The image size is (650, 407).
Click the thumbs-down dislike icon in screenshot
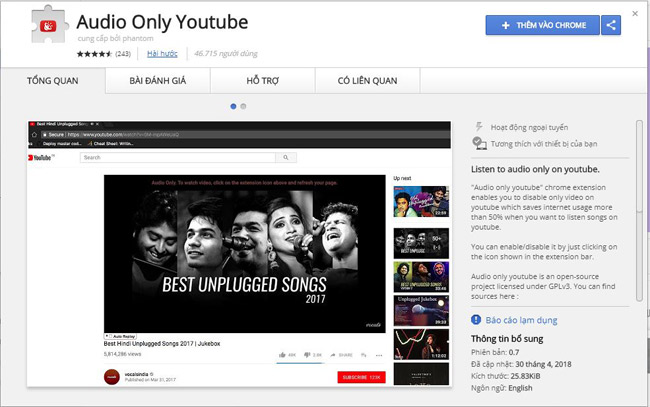(307, 355)
